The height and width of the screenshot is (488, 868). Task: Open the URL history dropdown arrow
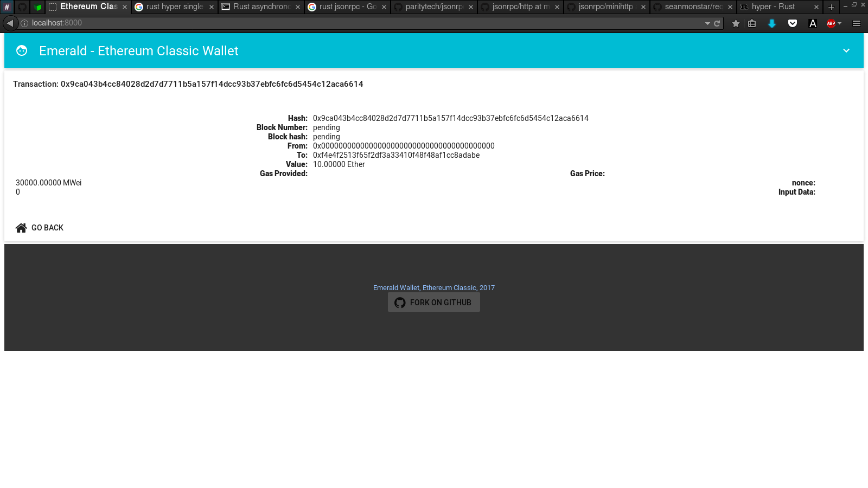click(x=707, y=23)
